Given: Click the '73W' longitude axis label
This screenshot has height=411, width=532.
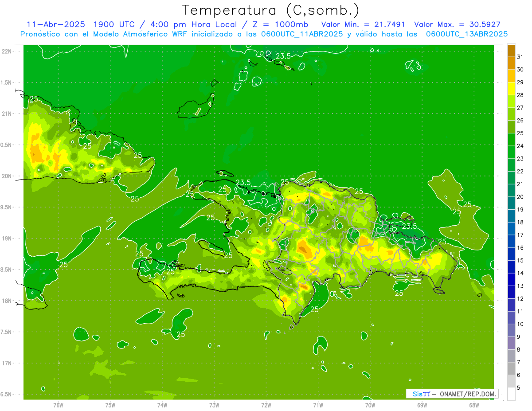Looking at the screenshot, I should click(x=214, y=405).
